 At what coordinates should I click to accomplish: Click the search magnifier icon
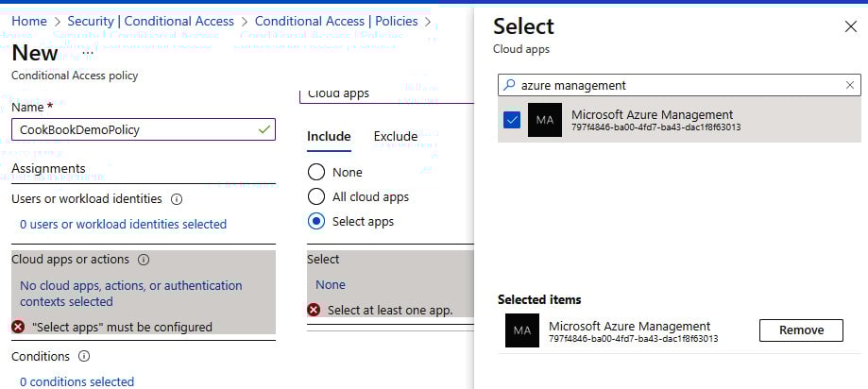(x=509, y=85)
